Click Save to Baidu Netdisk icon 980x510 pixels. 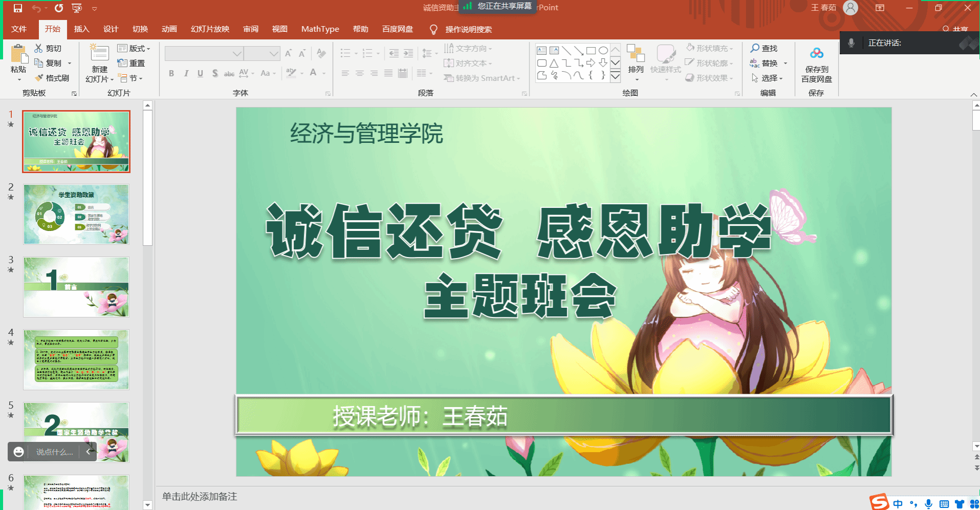coord(817,53)
